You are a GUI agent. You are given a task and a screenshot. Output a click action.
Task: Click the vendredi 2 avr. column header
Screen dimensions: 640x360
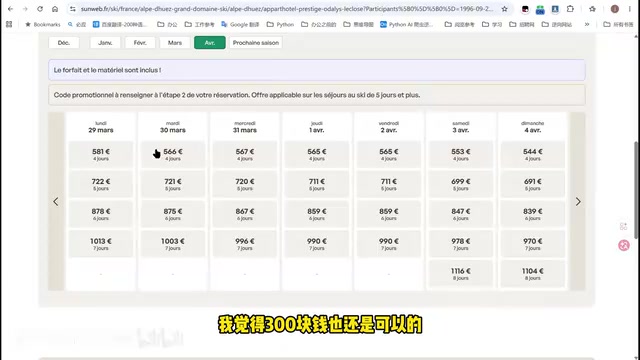point(389,127)
